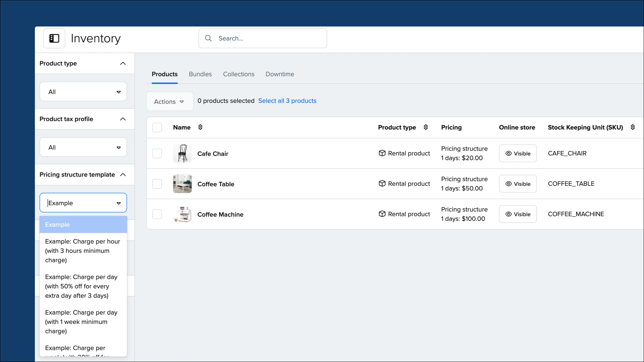Collapse the Product type filter section

click(x=123, y=64)
